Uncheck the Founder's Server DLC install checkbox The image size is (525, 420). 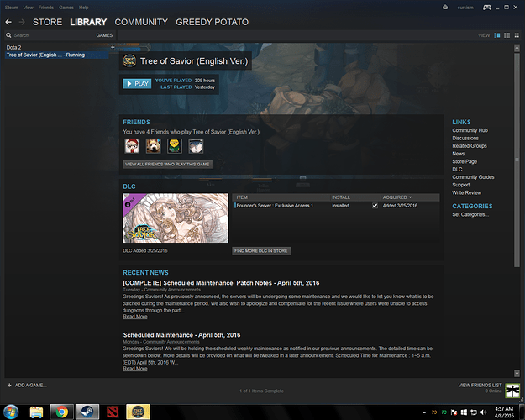pyautogui.click(x=375, y=205)
